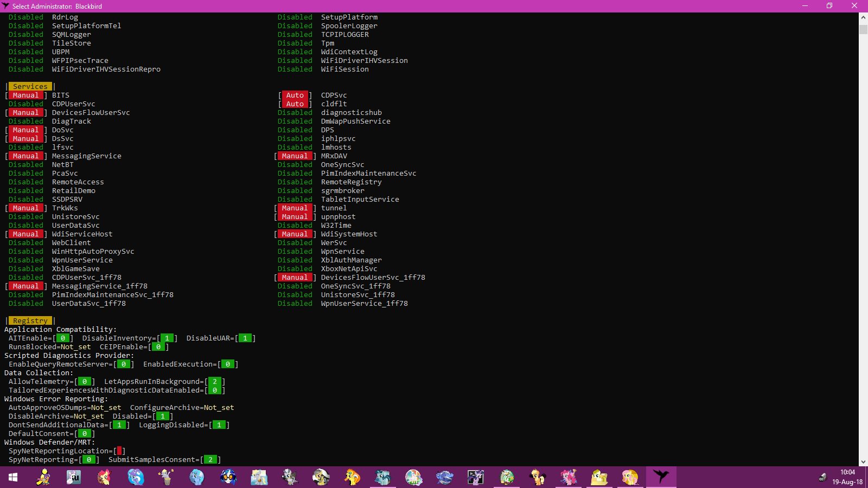Open the taskbar clock showing 10:04
This screenshot has width=868, height=488.
click(x=847, y=477)
